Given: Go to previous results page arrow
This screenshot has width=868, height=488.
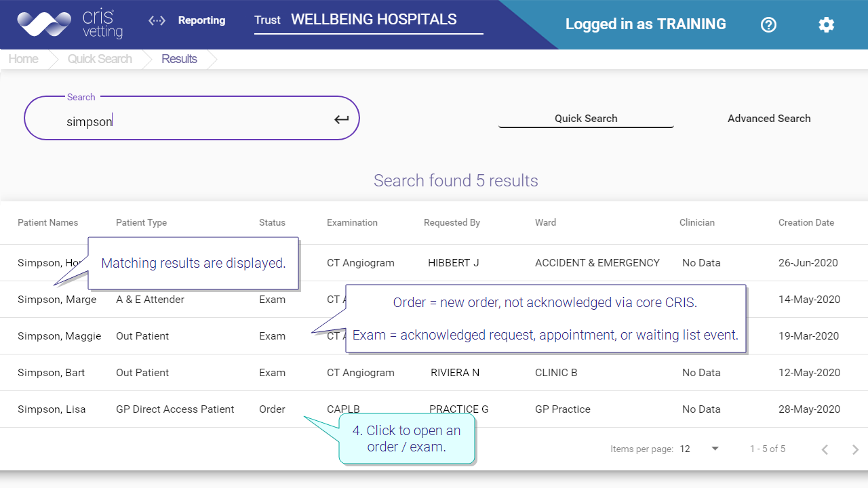Looking at the screenshot, I should pos(825,449).
